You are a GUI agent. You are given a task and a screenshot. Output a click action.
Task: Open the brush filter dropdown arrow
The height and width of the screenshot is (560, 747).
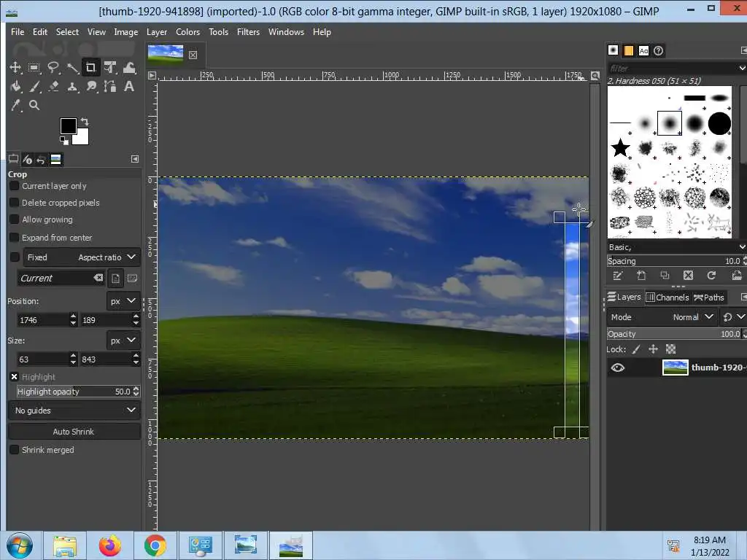click(741, 68)
